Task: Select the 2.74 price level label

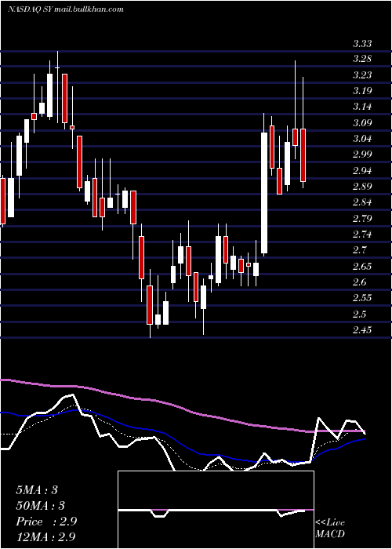Action: pos(362,234)
